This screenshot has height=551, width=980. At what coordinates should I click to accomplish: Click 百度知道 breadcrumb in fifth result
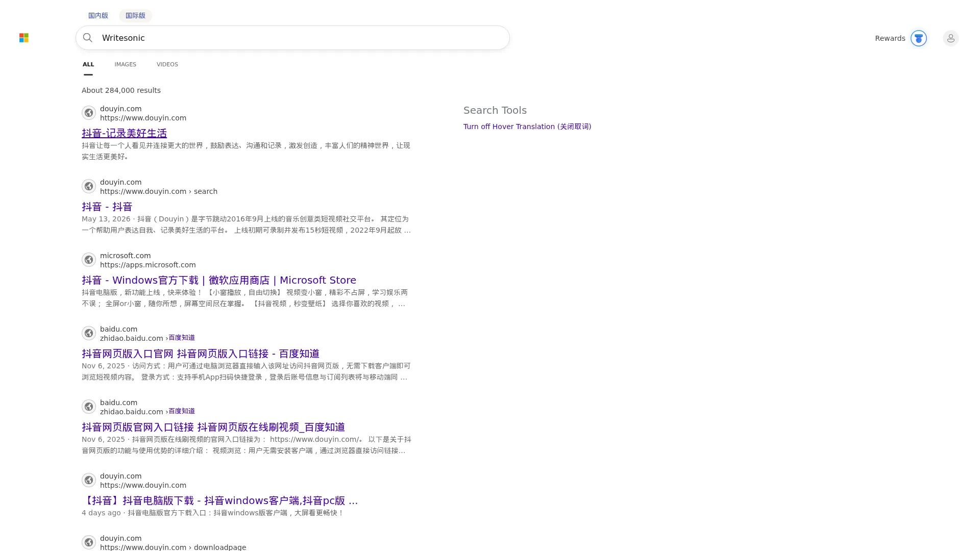pyautogui.click(x=182, y=411)
